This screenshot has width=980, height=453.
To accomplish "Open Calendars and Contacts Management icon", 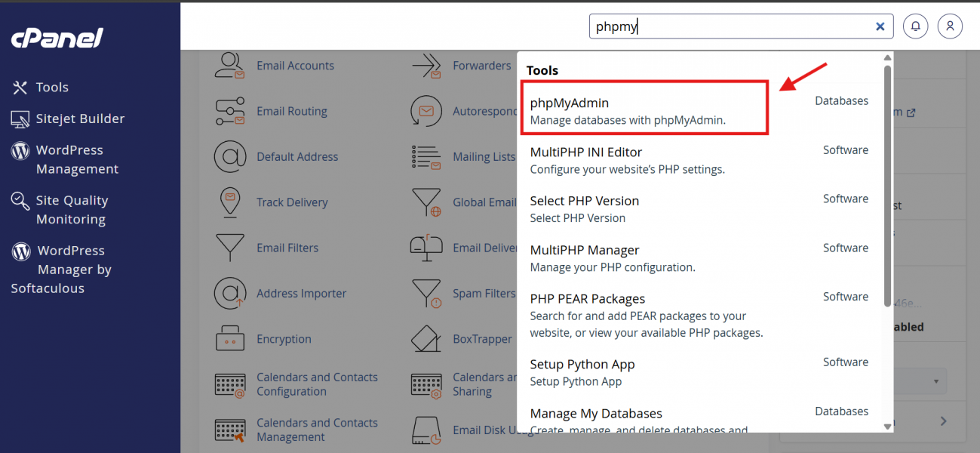I will 229,430.
